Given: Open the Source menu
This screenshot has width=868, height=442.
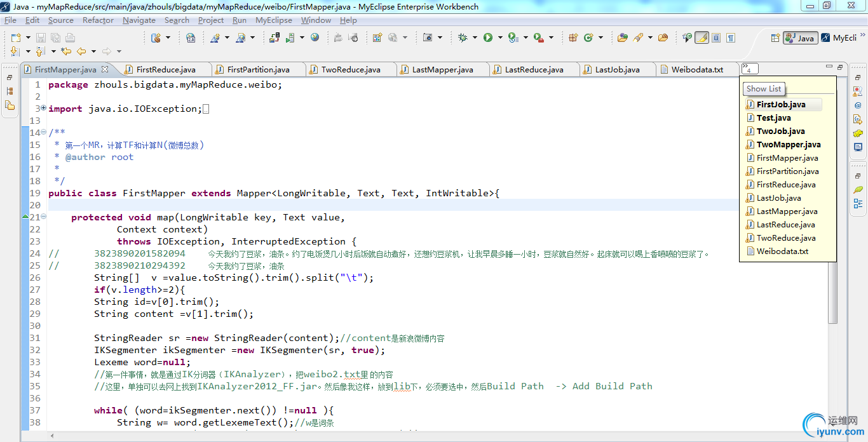Looking at the screenshot, I should 61,20.
